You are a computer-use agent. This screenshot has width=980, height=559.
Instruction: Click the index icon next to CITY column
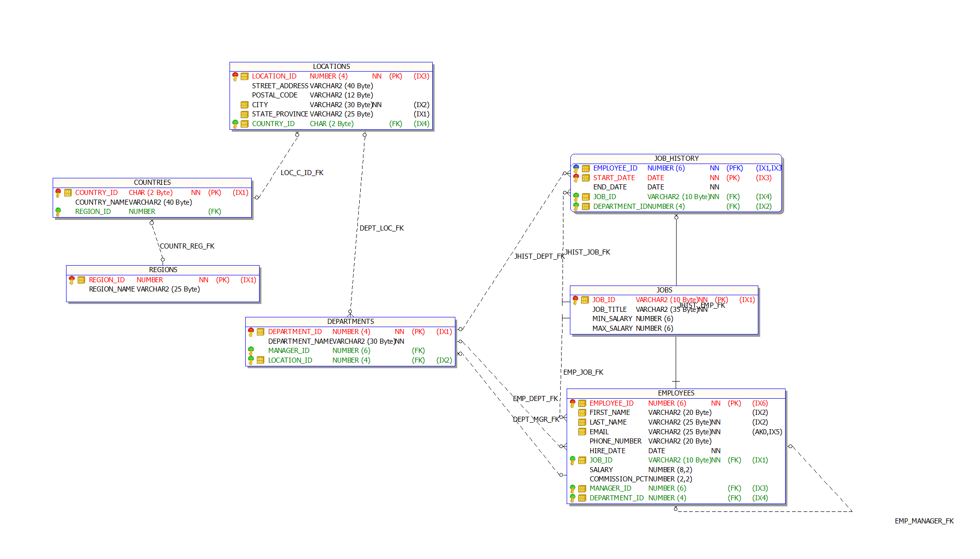(244, 105)
